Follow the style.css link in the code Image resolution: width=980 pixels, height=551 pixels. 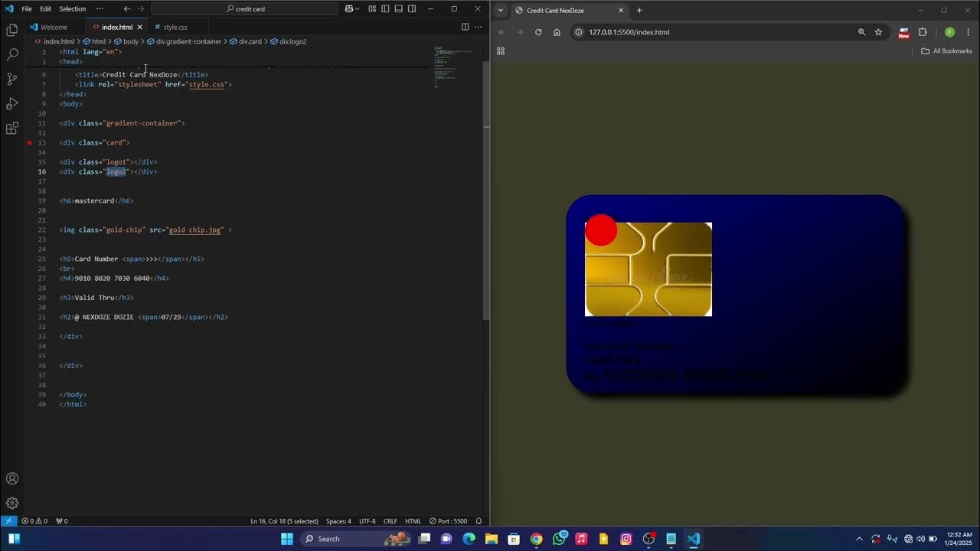coord(207,85)
